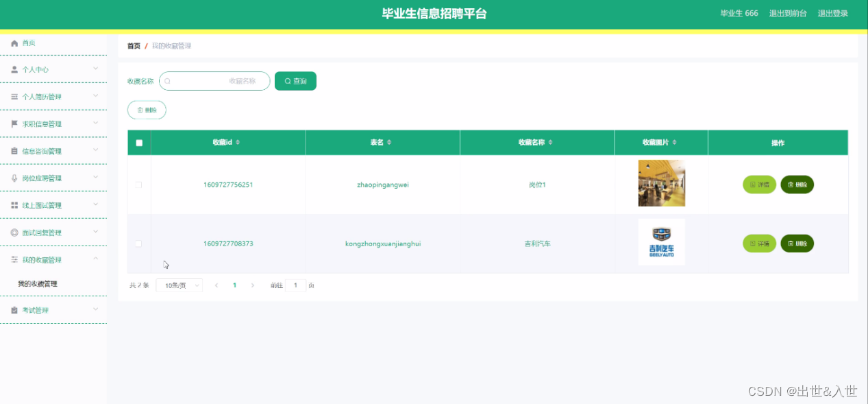Click the clipboard icon next to 考试管理
Image resolution: width=868 pixels, height=404 pixels.
tap(14, 310)
